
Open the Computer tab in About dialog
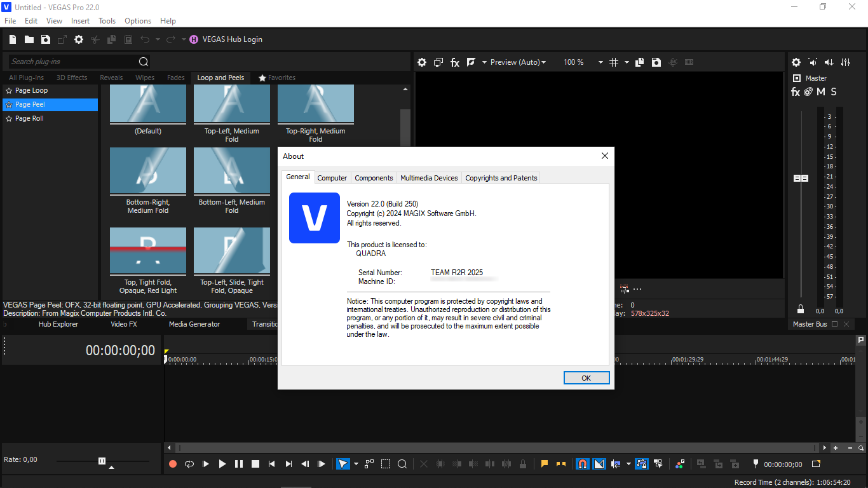coord(332,178)
